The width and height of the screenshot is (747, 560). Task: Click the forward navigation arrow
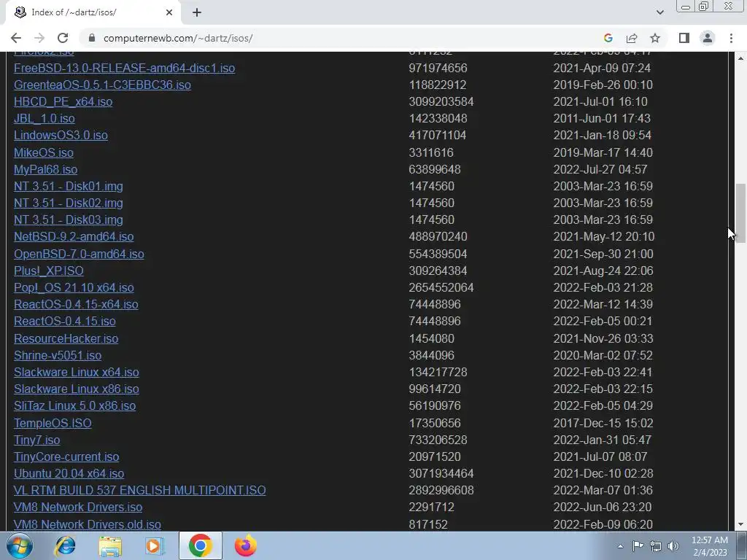tap(39, 38)
